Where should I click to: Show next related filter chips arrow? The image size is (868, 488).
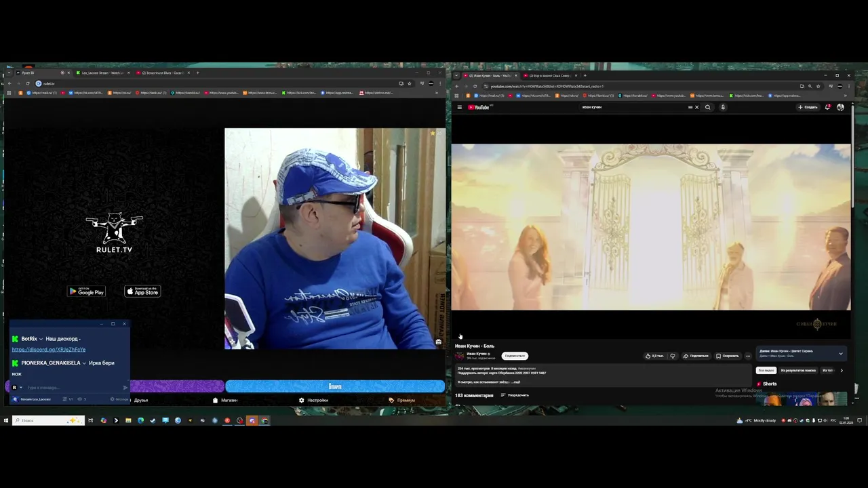(x=842, y=371)
